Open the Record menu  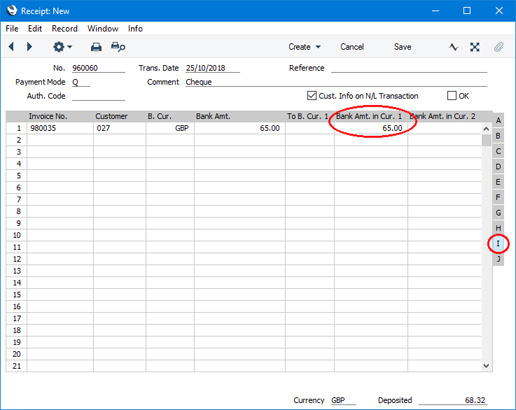[64, 29]
